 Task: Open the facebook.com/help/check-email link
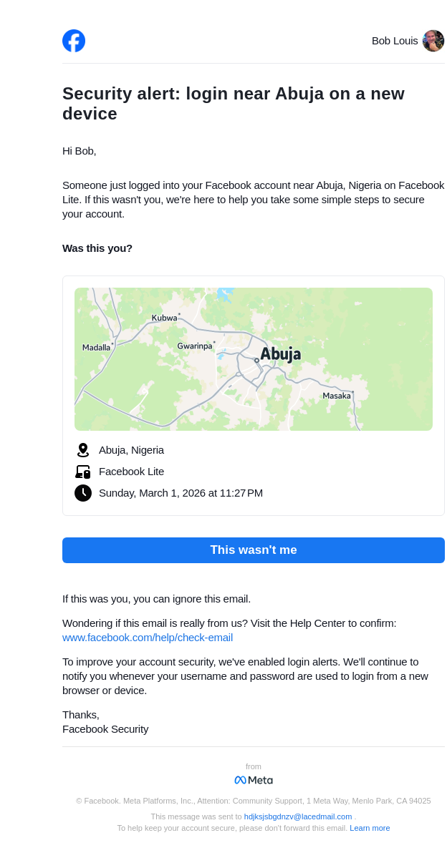[148, 638]
